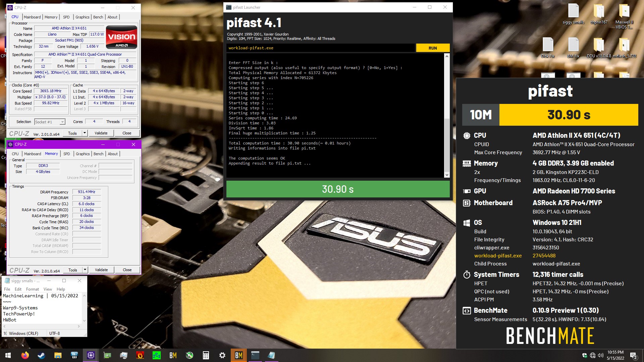Click the BenchMate code-bracket icon
Image resolution: width=644 pixels, height=362 pixels.
tap(467, 311)
